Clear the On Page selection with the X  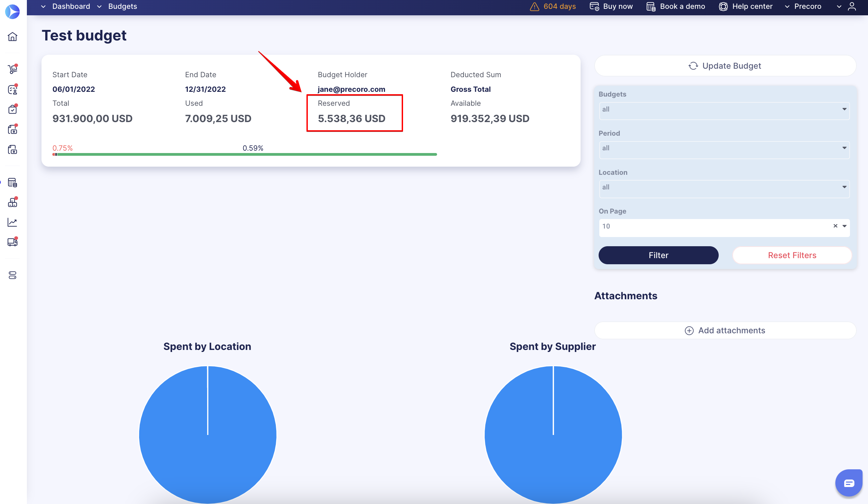(835, 226)
